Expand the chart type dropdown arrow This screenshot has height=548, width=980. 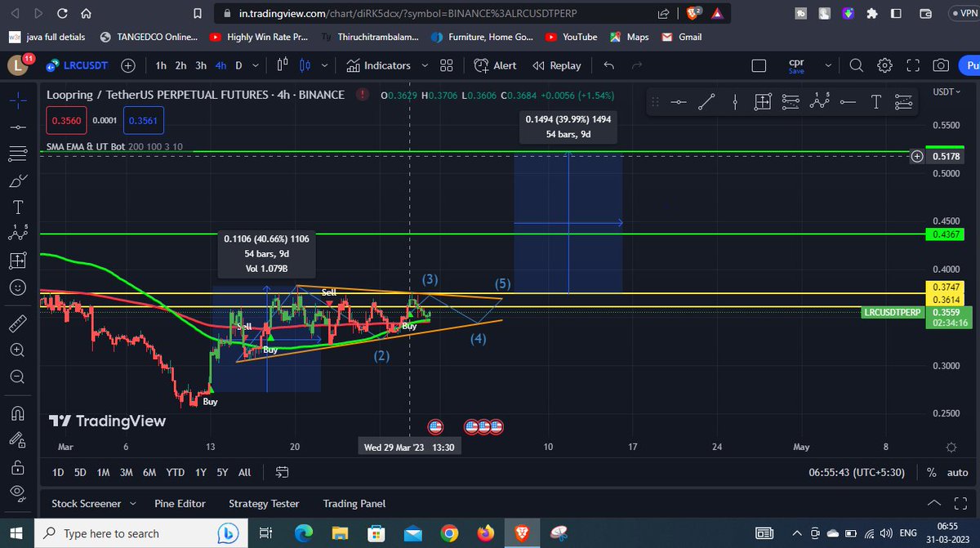[325, 65]
